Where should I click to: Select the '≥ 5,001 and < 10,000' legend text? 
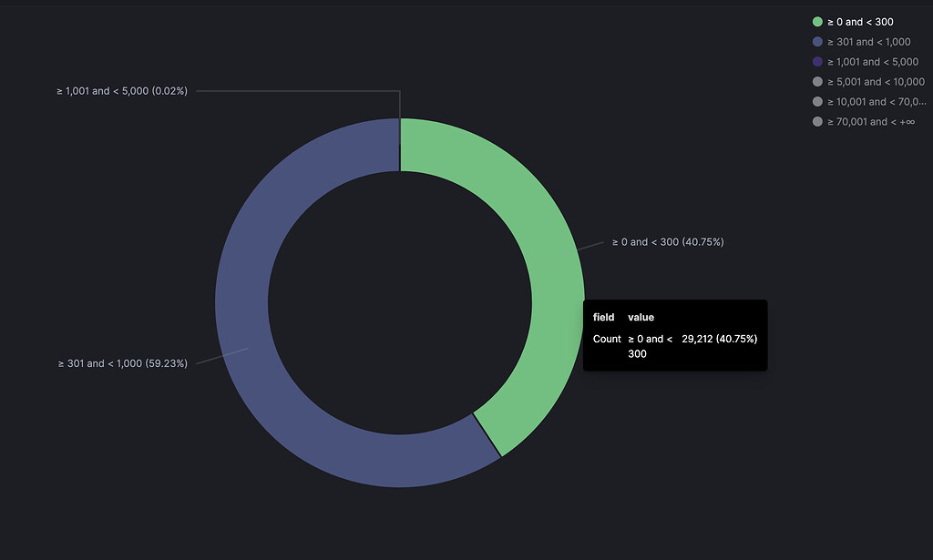tap(876, 81)
